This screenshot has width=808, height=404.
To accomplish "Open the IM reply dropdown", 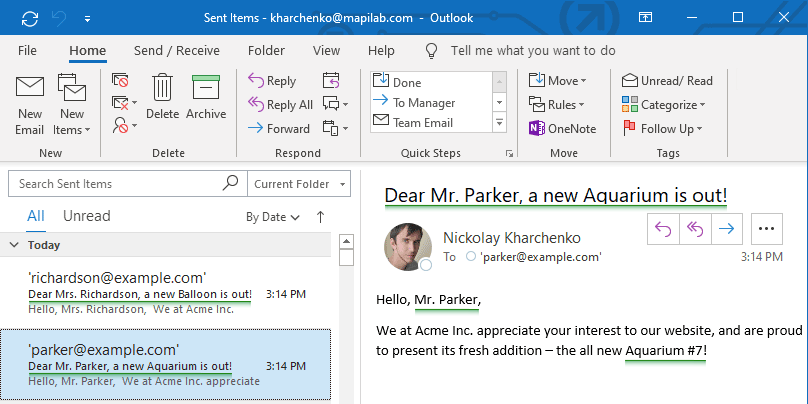I will click(x=335, y=104).
